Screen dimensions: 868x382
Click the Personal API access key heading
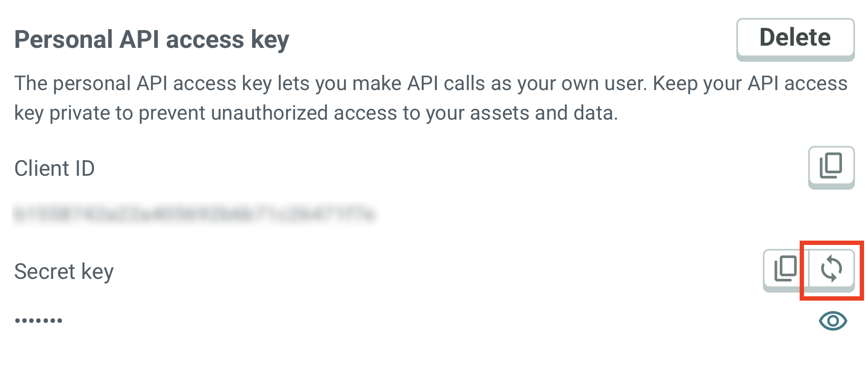coord(152,40)
